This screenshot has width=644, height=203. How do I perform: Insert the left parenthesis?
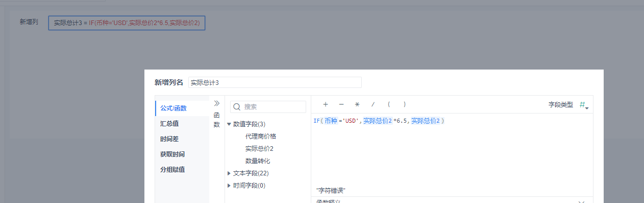tap(389, 104)
